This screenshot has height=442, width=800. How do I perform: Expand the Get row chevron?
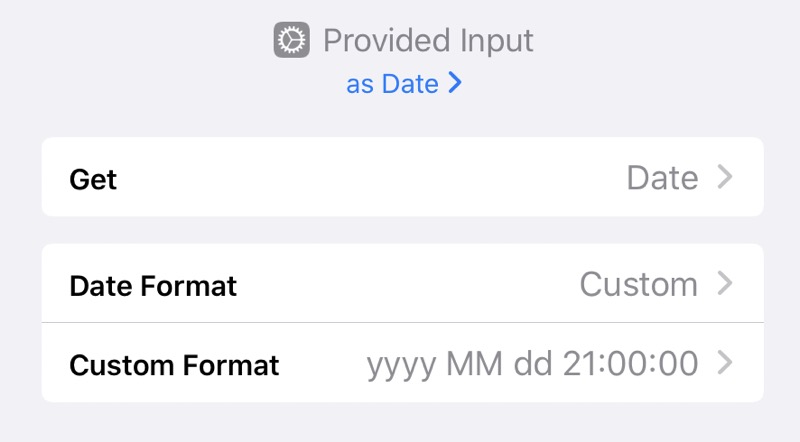point(724,177)
